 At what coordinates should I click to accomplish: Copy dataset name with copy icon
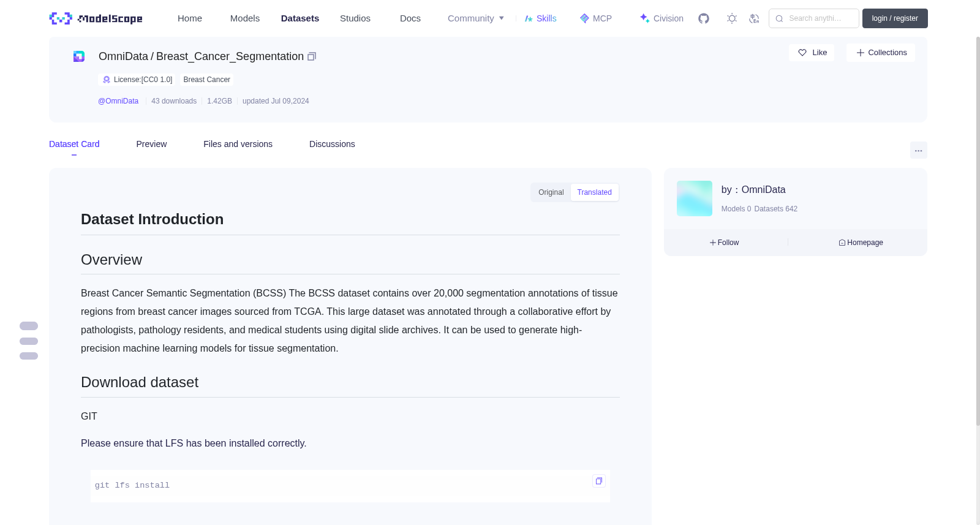point(312,56)
